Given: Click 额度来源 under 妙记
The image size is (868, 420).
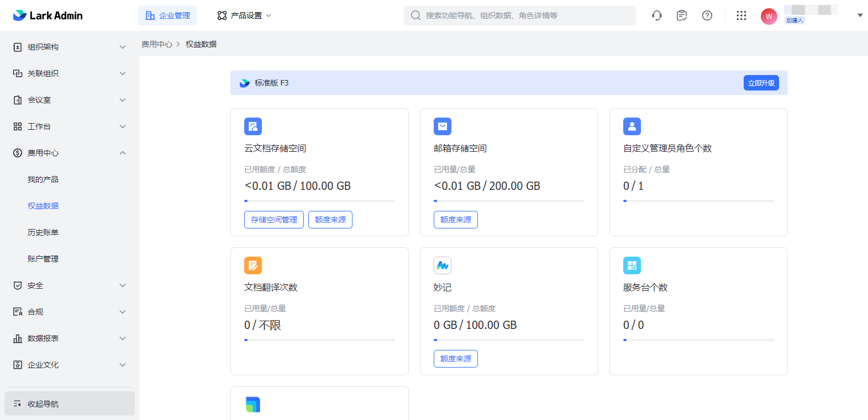Looking at the screenshot, I should pos(456,359).
